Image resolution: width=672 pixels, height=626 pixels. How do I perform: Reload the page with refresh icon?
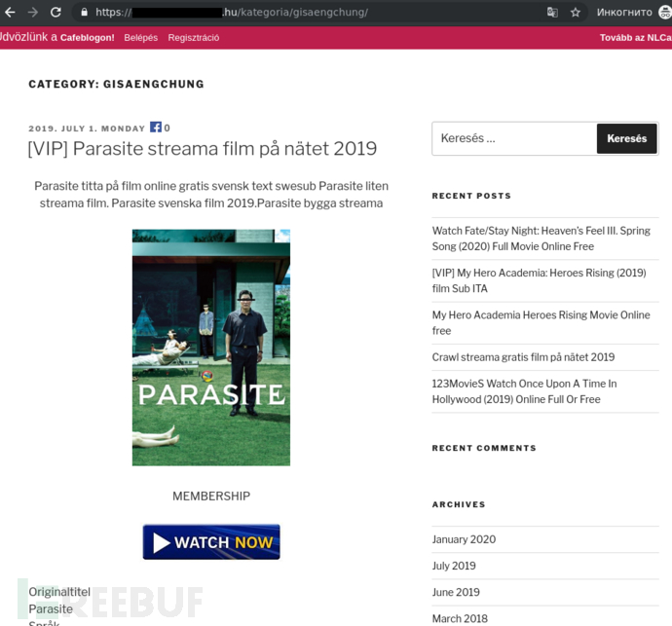point(56,12)
